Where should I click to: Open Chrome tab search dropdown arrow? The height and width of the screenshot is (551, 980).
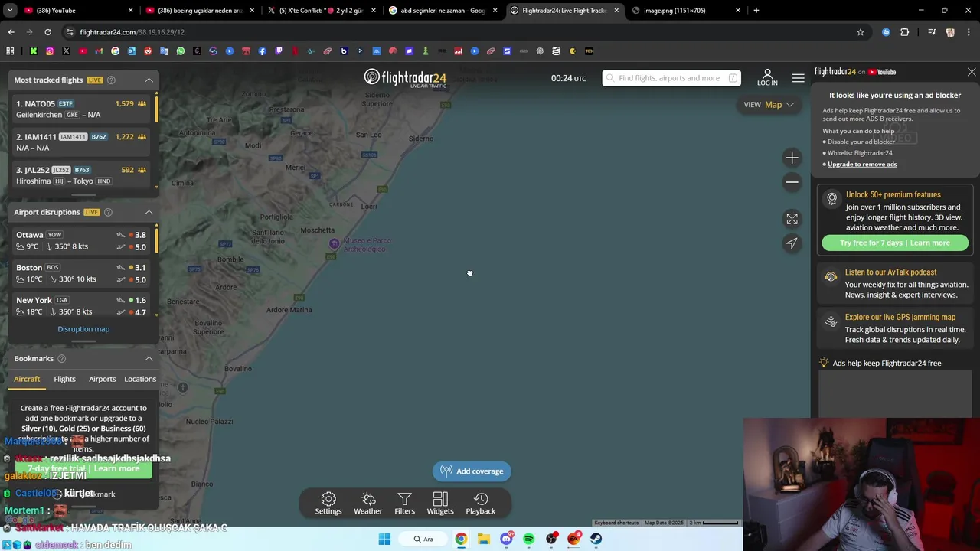tap(11, 11)
